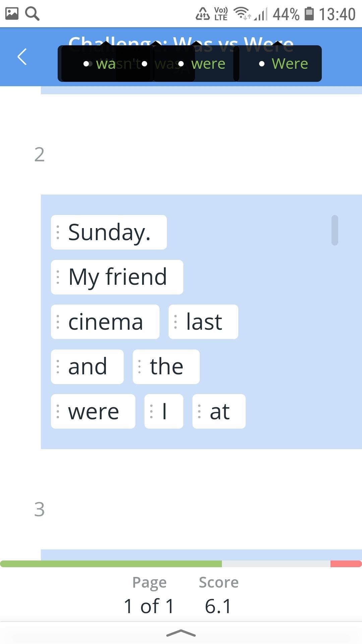The image size is (362, 644).
Task: Tap the "the" word tile
Action: coord(166,367)
